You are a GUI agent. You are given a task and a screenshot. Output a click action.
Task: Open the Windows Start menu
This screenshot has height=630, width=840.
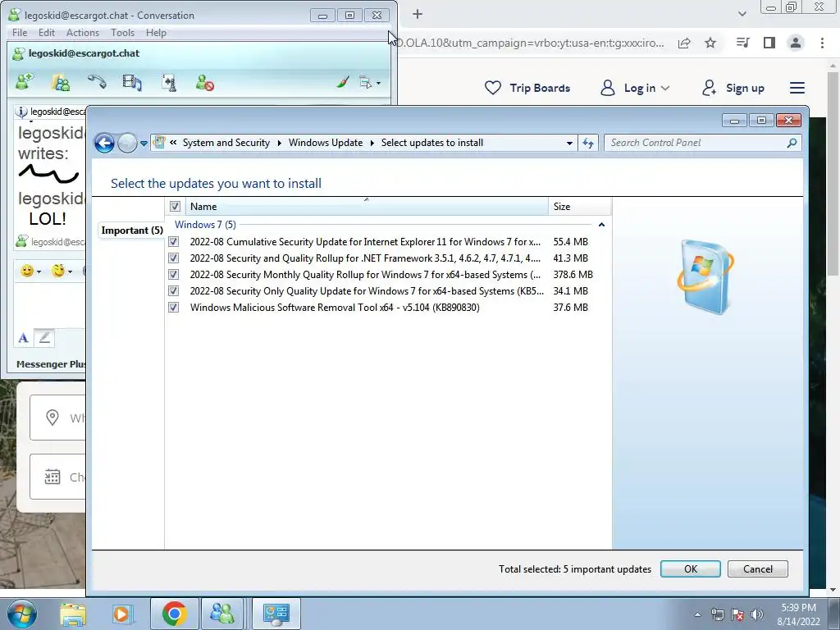pos(22,614)
